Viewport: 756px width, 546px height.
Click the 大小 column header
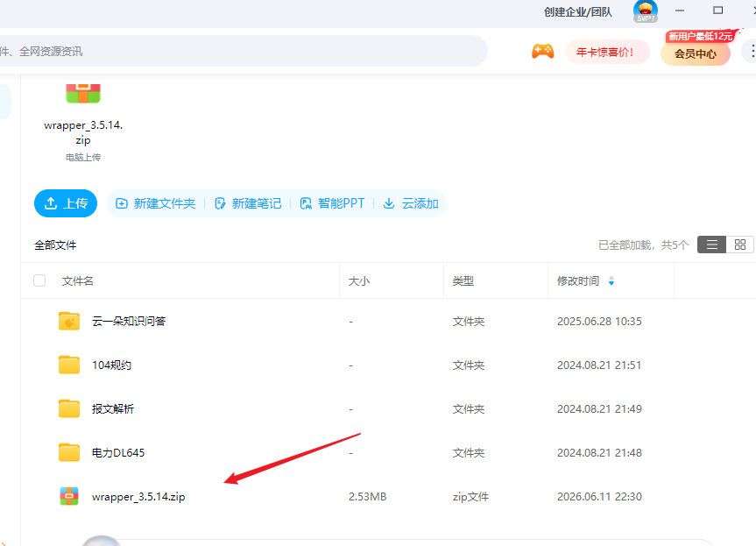(x=359, y=280)
